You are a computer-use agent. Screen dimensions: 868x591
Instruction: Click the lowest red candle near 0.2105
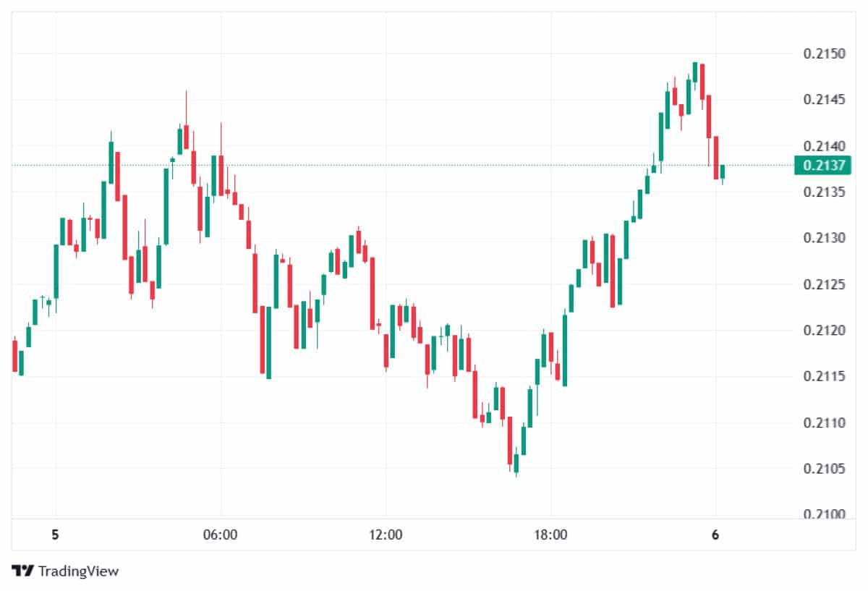coord(510,440)
